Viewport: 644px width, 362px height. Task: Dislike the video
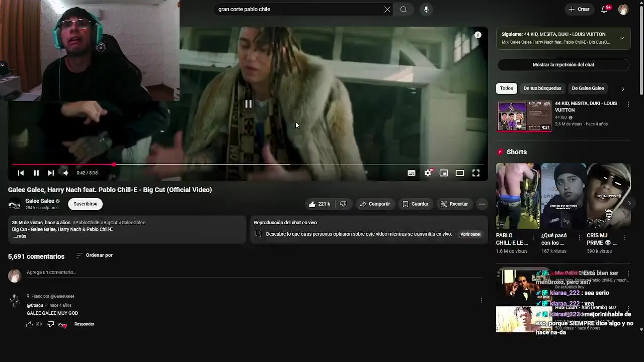click(x=343, y=204)
